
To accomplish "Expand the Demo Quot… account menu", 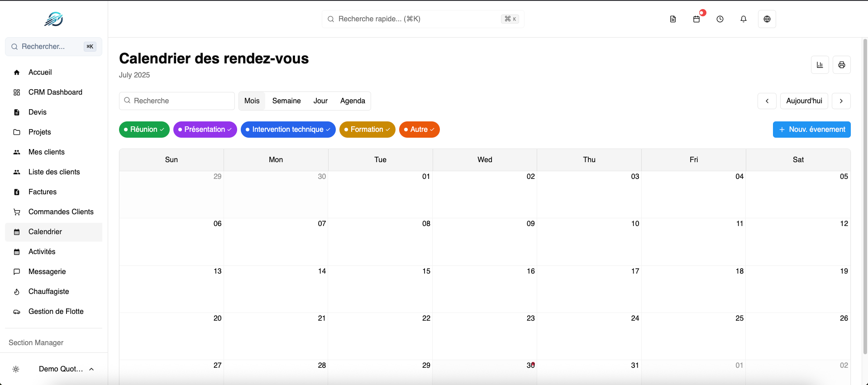I will pyautogui.click(x=66, y=369).
